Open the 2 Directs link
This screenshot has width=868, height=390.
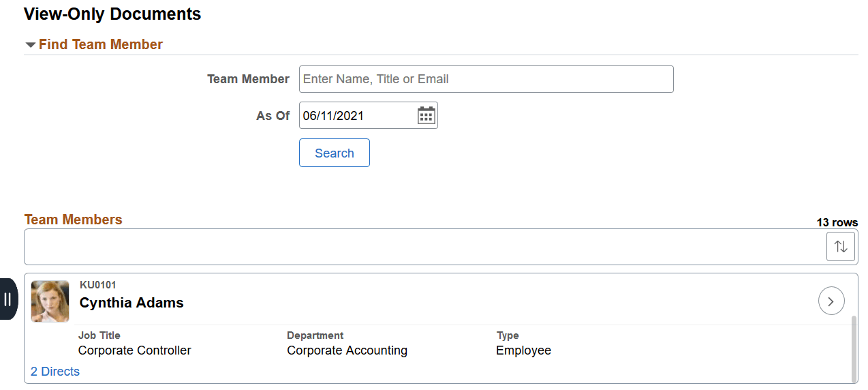click(x=55, y=372)
